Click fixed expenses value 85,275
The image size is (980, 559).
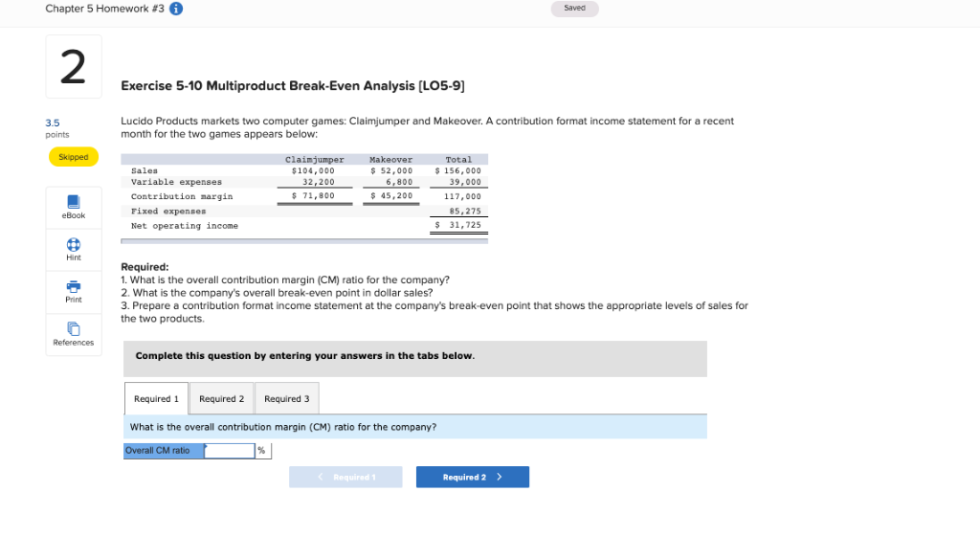(x=465, y=212)
